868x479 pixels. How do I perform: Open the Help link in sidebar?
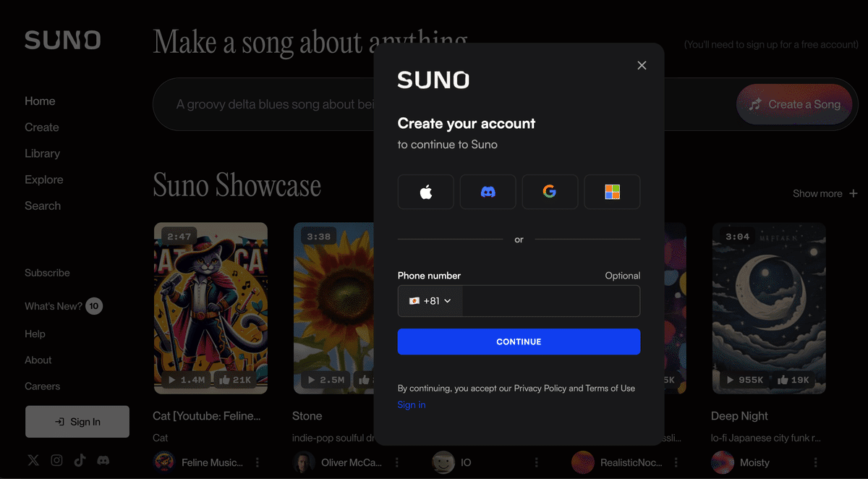pyautogui.click(x=35, y=334)
